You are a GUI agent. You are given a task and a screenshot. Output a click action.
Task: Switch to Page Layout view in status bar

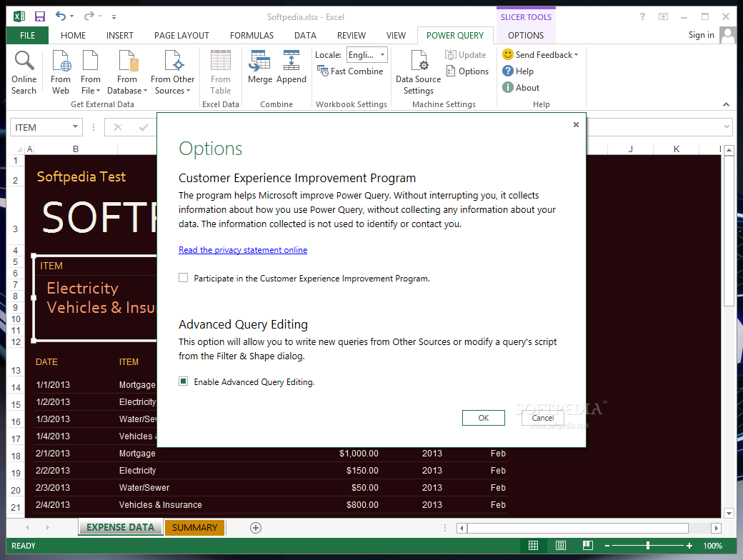[x=561, y=545]
